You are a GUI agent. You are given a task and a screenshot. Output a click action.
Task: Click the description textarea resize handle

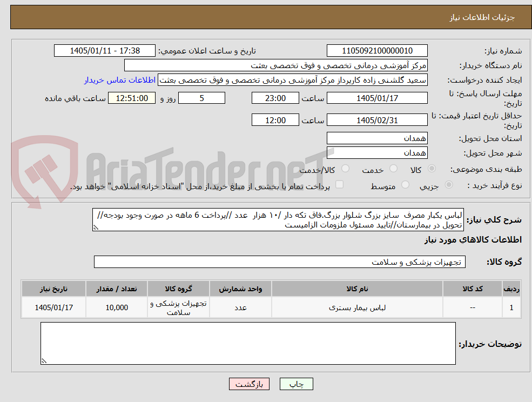click(96, 227)
